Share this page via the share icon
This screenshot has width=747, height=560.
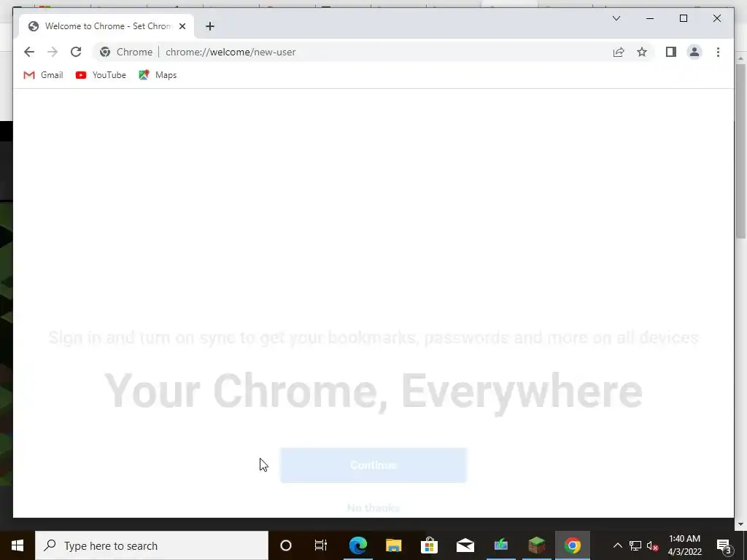[619, 52]
